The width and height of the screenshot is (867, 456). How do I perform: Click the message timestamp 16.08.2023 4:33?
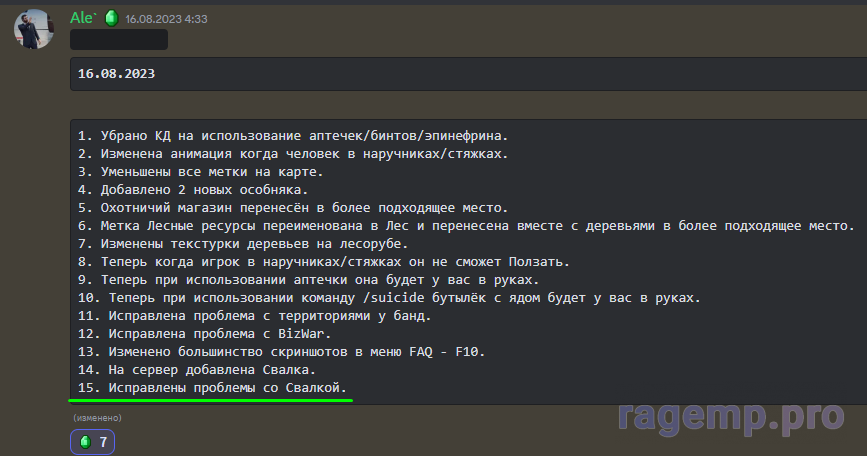167,19
